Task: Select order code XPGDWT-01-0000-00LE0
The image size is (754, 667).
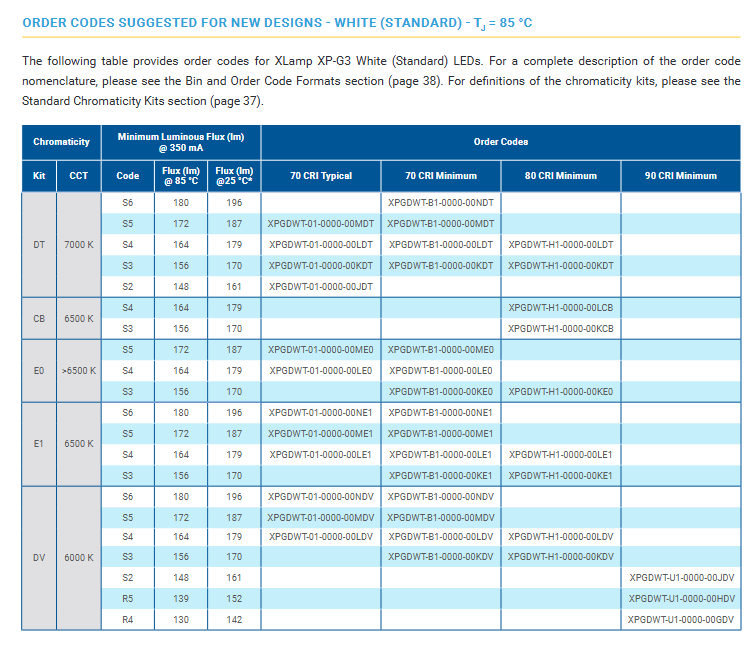Action: click(x=321, y=371)
